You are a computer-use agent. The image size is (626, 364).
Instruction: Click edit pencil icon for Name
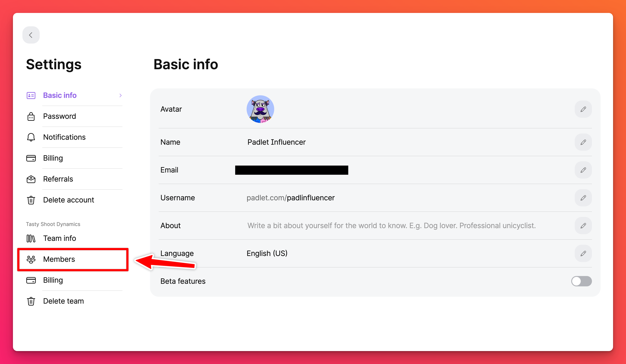pos(583,142)
